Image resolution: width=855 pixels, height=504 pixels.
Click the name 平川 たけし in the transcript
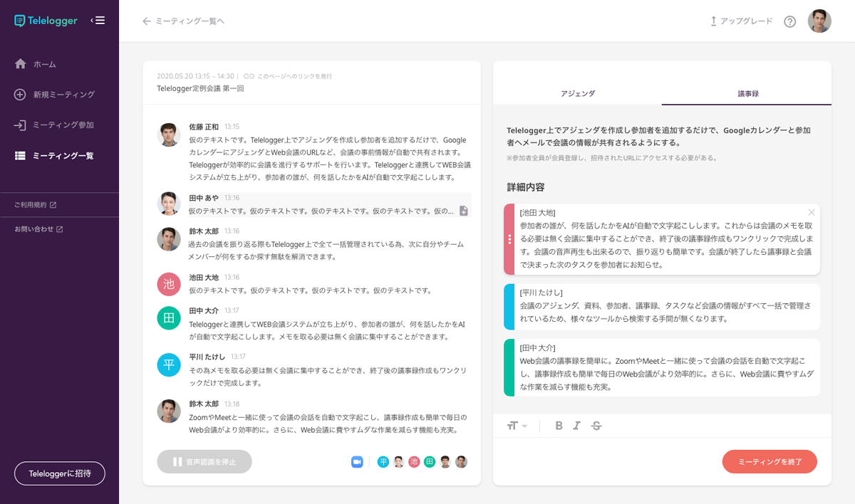(207, 357)
